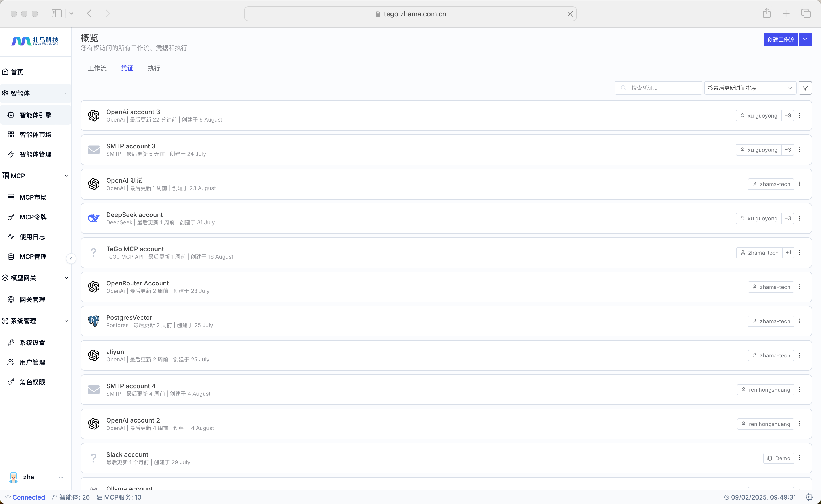
Task: Click the 创建工作流 button
Action: click(x=780, y=40)
